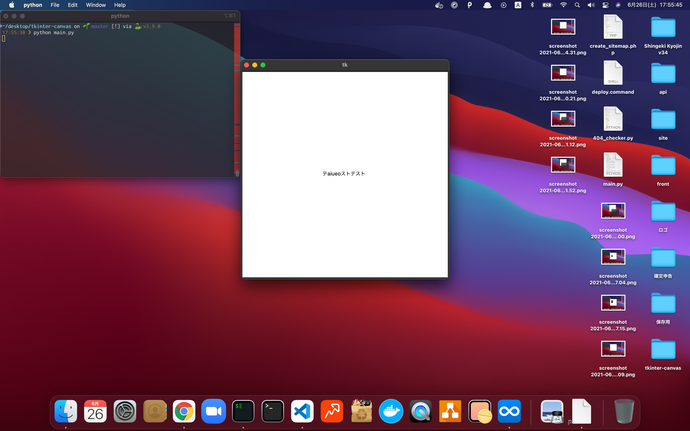690x431 pixels.
Task: Click the tk window title bar
Action: pos(345,65)
